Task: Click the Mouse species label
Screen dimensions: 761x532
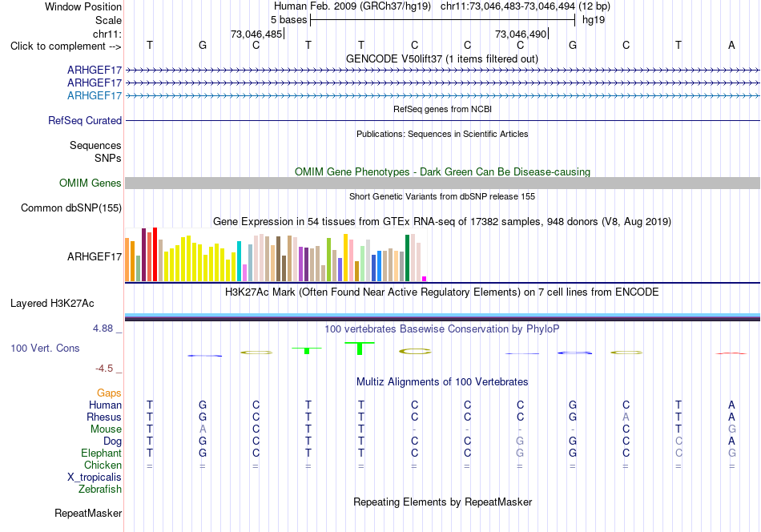Action: 106,429
